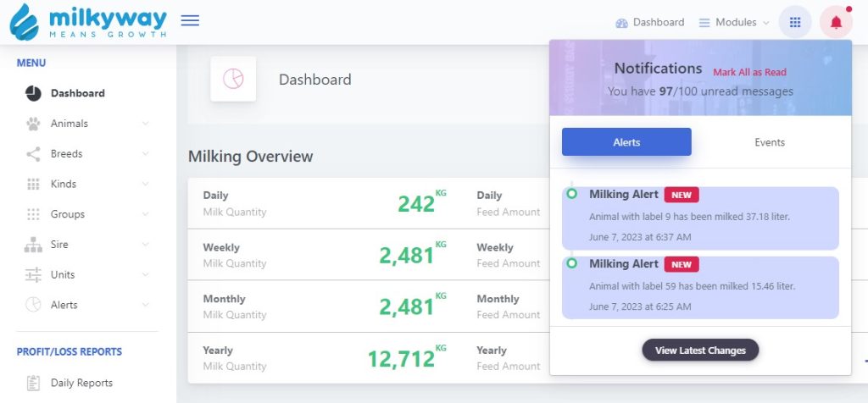
Task: Click the Breeds share icon
Action: [33, 154]
